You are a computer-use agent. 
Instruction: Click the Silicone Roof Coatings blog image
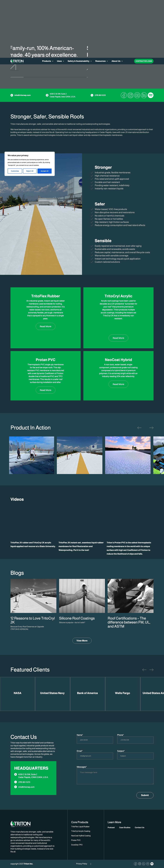coord(82,596)
